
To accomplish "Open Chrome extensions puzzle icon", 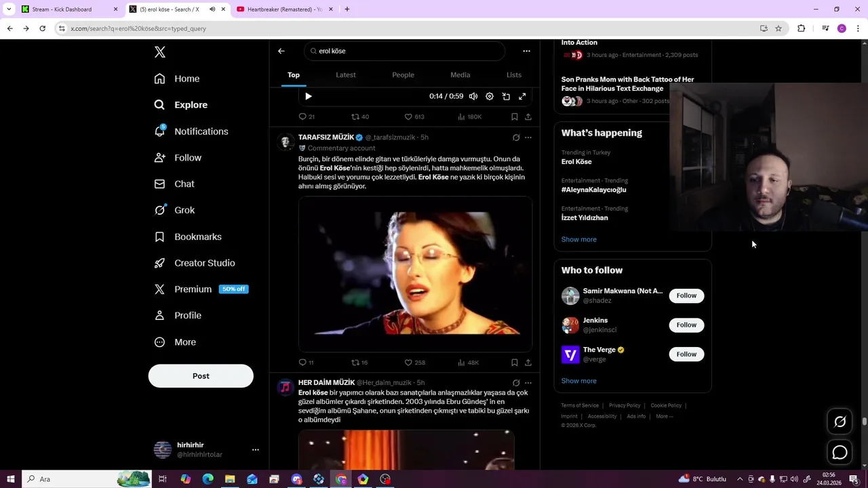I will click(801, 28).
